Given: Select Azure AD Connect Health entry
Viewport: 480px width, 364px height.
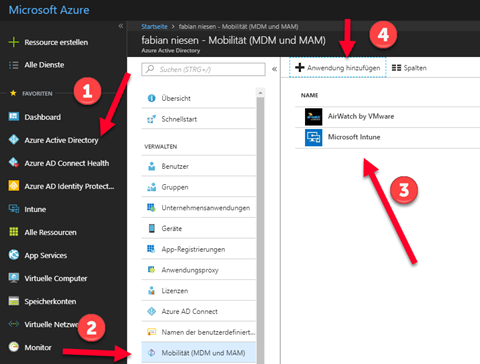Looking at the screenshot, I should point(67,163).
